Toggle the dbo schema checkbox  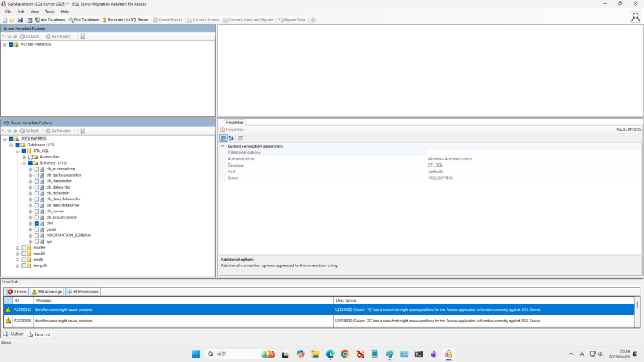36,223
